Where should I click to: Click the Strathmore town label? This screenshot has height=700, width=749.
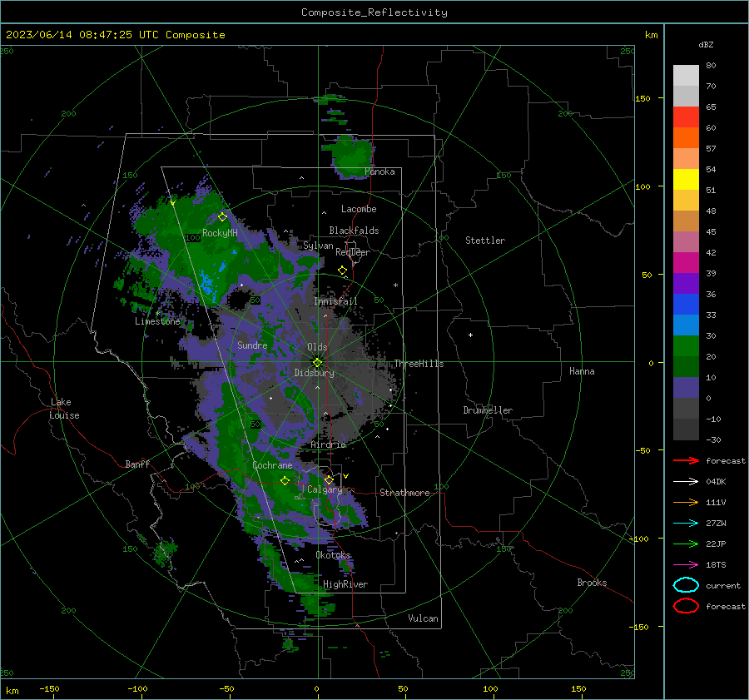pyautogui.click(x=404, y=493)
